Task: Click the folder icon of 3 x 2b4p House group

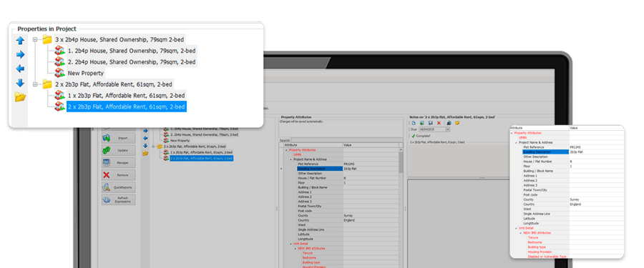Action: pos(47,40)
